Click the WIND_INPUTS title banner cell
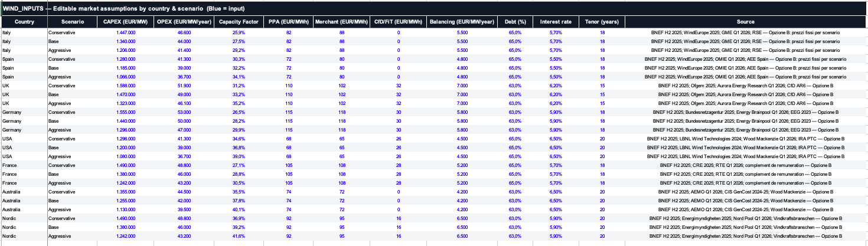Viewport: 868px width, 246px height. 434,9
